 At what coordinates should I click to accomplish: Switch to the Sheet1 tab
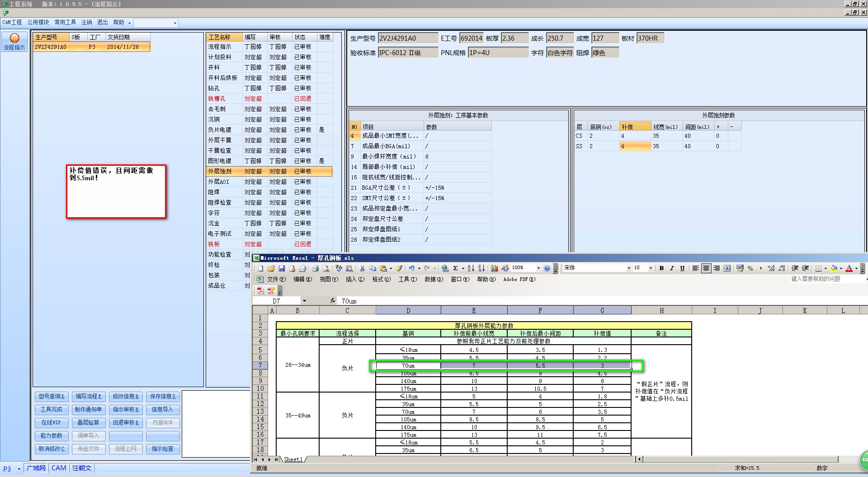tap(293, 459)
